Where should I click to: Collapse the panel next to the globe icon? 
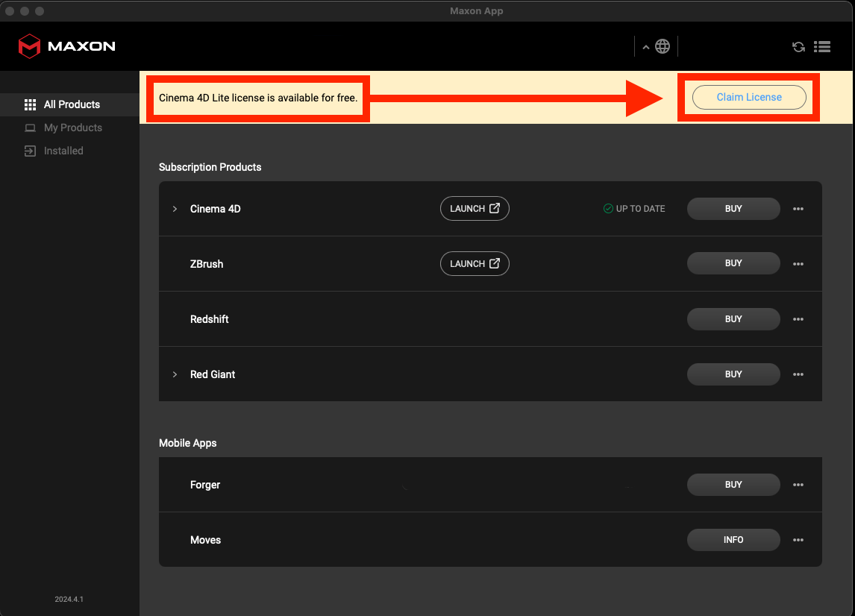pos(645,46)
